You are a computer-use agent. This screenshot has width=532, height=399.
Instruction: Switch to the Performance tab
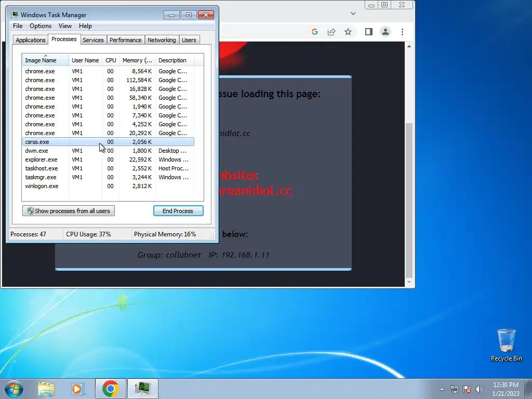125,40
